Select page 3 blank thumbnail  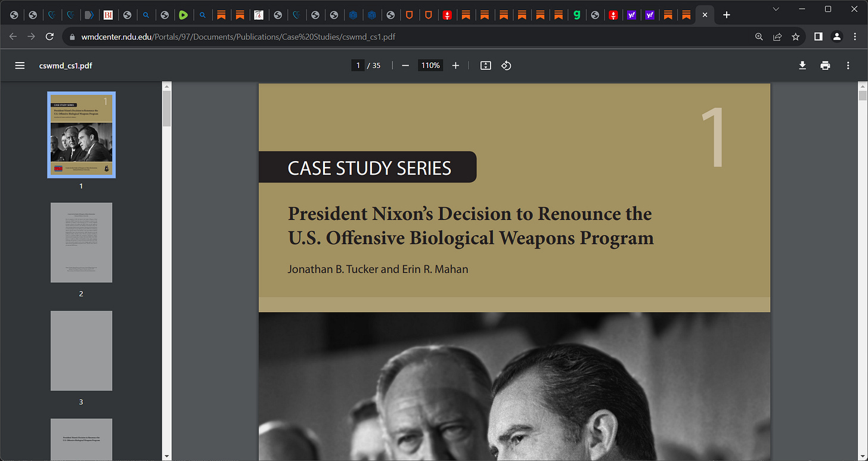[x=82, y=351]
